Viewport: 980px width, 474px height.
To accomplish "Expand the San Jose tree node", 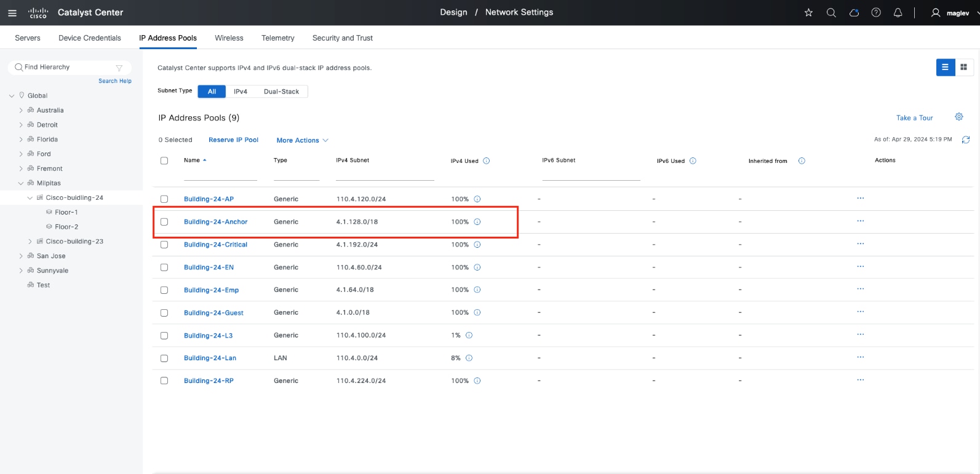I will tap(21, 256).
